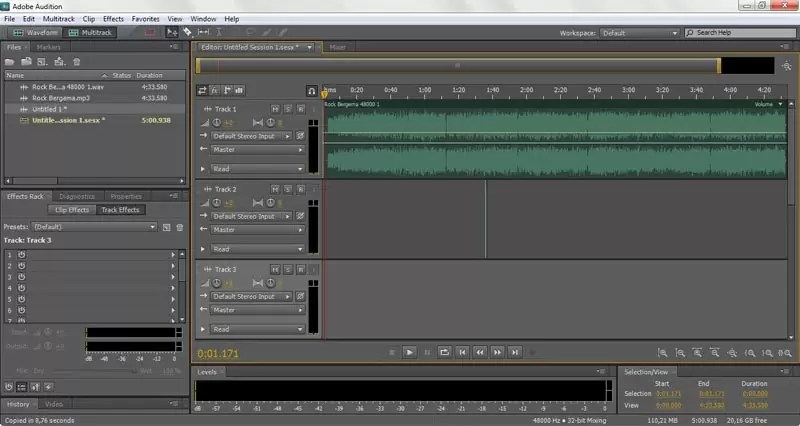Click the Import File icon in Files panel
This screenshot has height=426, width=800.
(26, 62)
